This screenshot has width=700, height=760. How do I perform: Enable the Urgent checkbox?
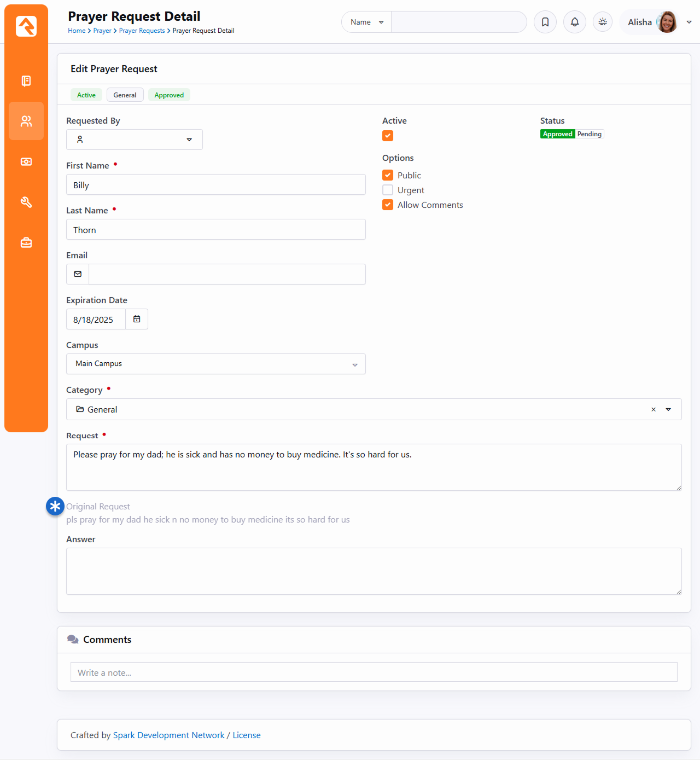[388, 190]
